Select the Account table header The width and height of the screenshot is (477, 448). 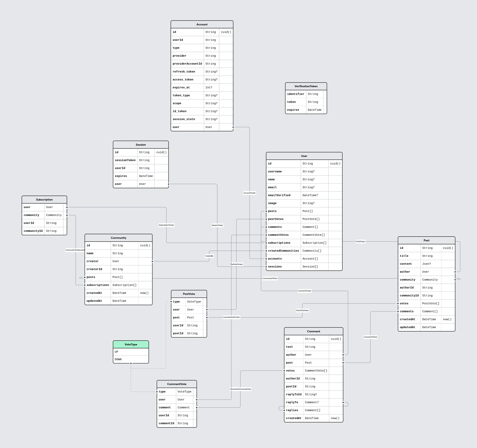202,24
